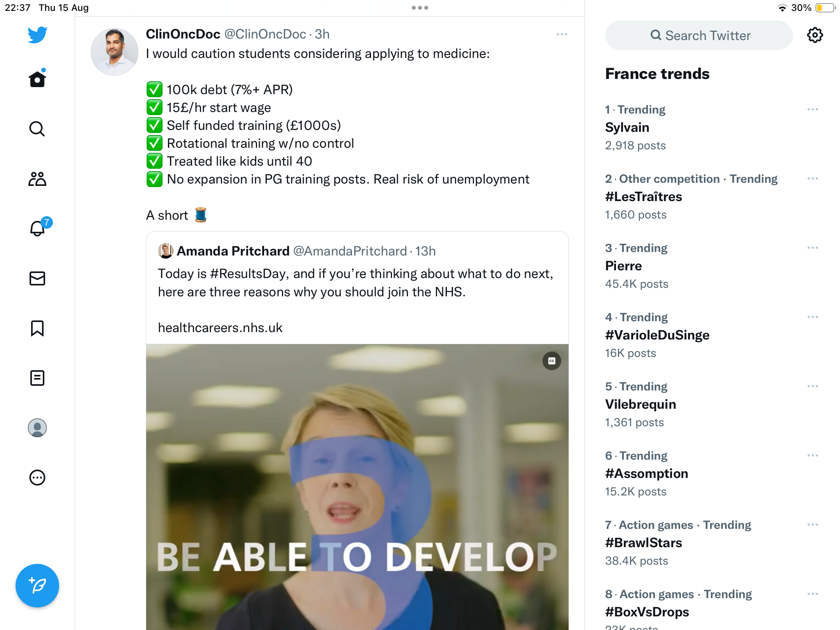Open more options for the Sylvain trend

812,109
